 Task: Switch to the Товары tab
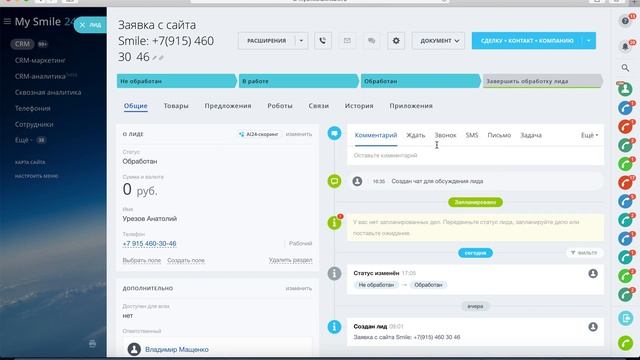pos(176,106)
